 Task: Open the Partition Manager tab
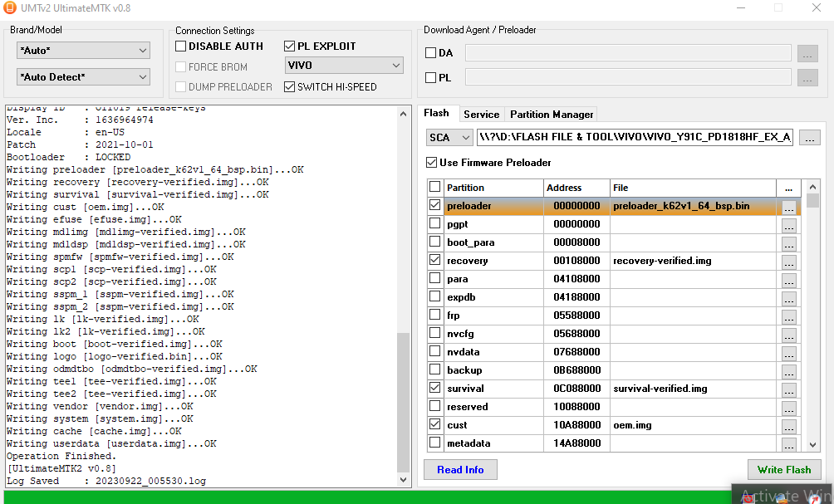pos(552,115)
